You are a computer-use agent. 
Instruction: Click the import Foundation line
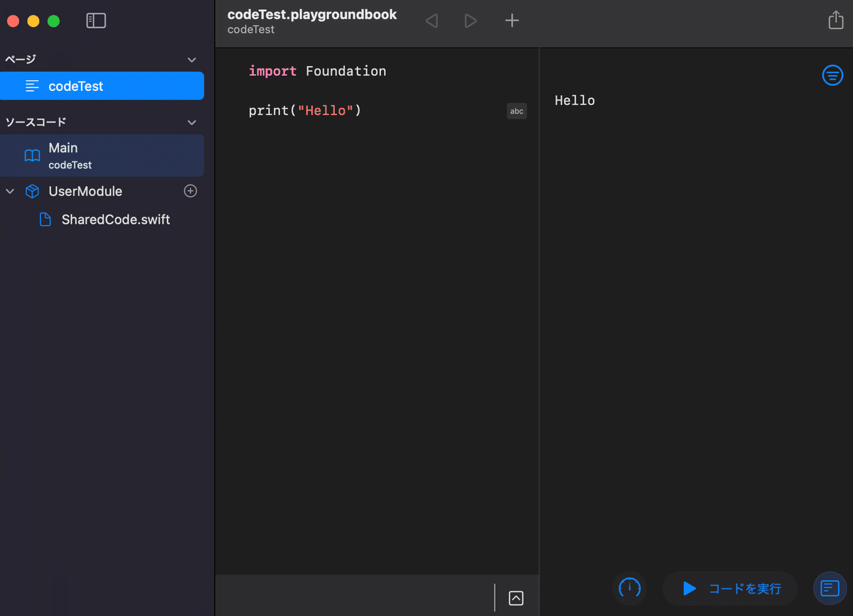point(318,71)
